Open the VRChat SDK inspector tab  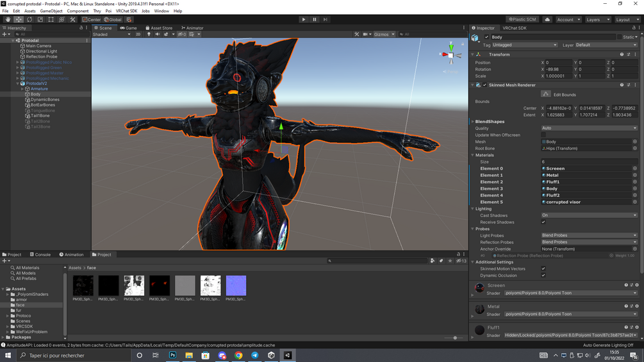coord(514,28)
